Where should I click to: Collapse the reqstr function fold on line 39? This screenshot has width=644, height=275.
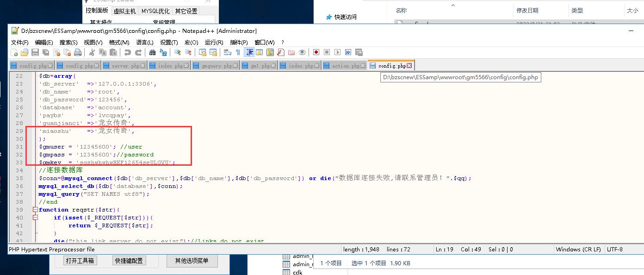pyautogui.click(x=35, y=210)
